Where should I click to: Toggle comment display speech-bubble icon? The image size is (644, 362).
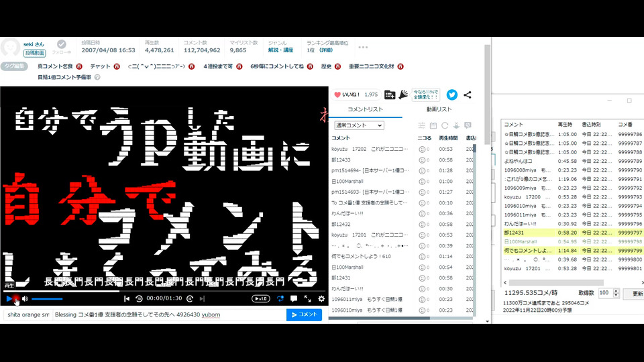[294, 299]
